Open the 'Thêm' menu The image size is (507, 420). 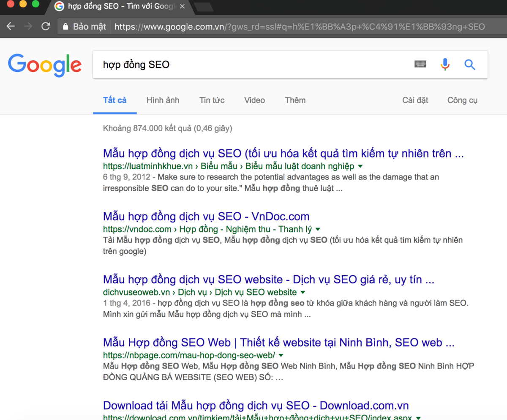(295, 100)
